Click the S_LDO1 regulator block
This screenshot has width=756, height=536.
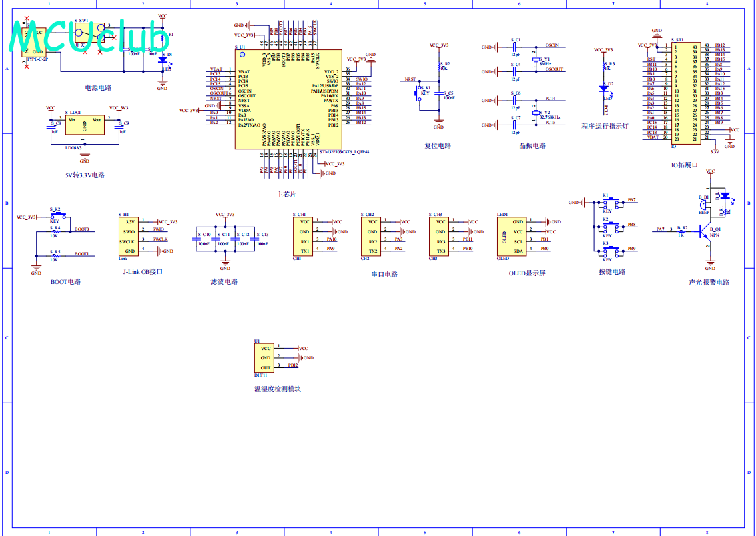click(85, 125)
